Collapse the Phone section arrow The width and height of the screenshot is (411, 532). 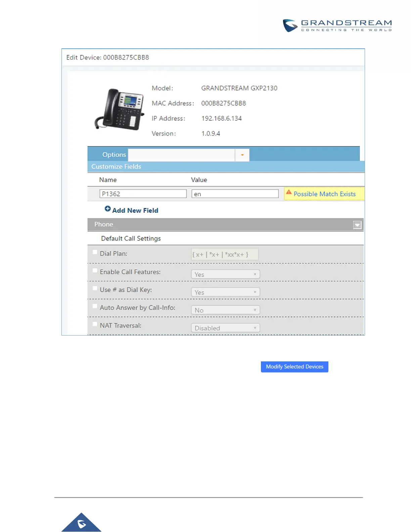click(x=357, y=225)
